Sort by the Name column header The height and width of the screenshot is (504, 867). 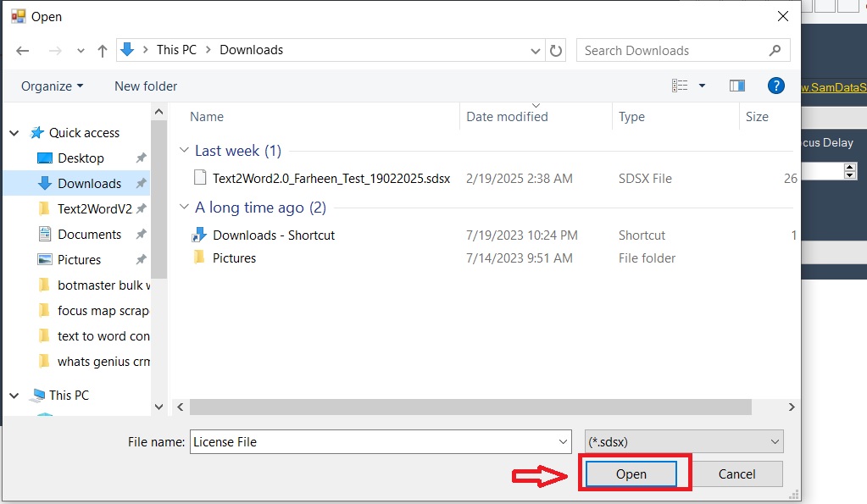(x=207, y=117)
